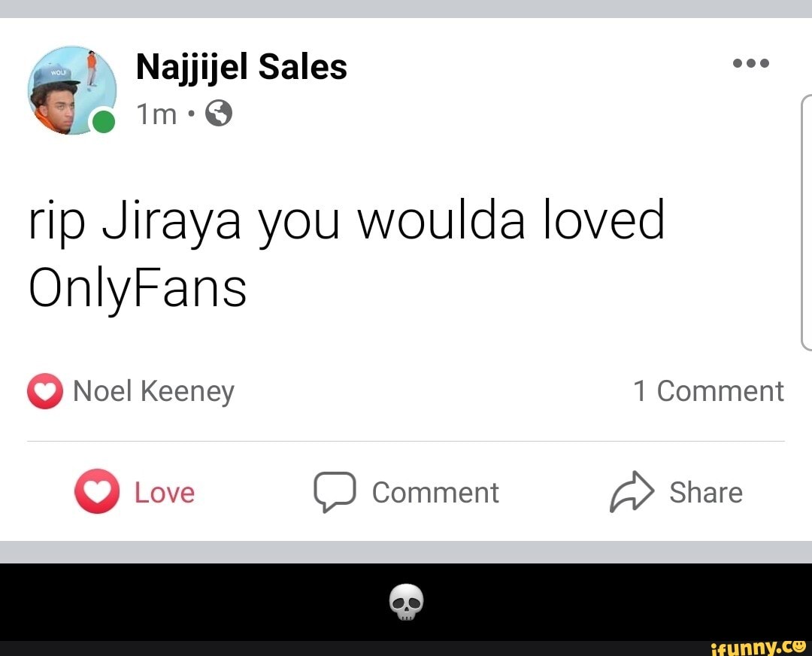Click the Love reaction label
This screenshot has width=812, height=656.
[165, 492]
